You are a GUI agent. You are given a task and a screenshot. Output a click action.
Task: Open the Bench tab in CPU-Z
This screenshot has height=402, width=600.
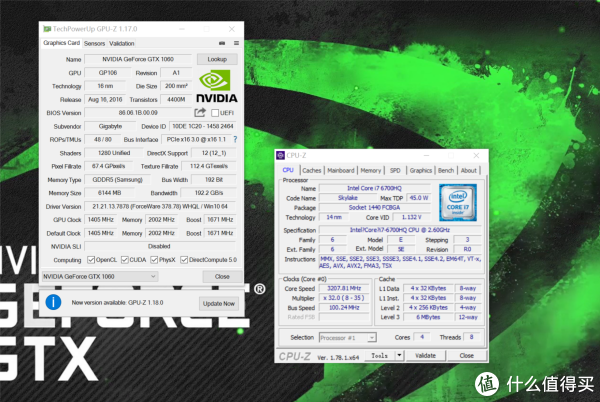tap(446, 171)
